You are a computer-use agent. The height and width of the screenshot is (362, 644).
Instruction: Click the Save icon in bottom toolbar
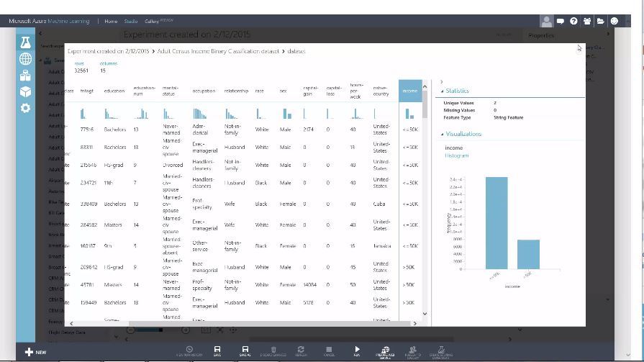coord(217,350)
